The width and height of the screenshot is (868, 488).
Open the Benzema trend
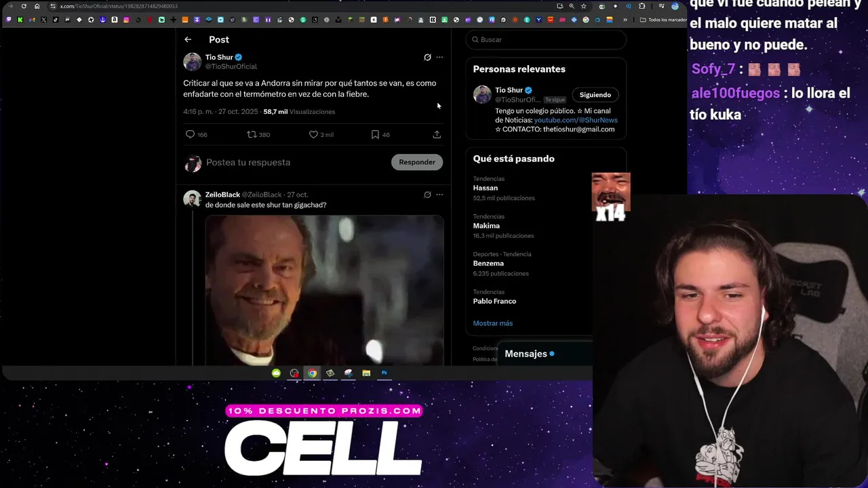click(x=488, y=263)
